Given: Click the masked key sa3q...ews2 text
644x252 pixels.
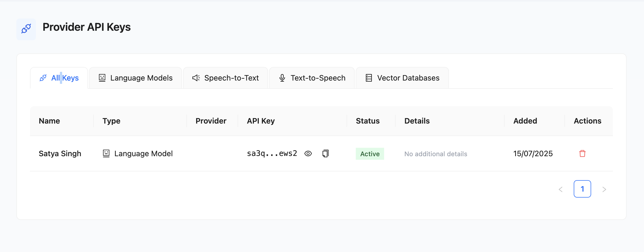Looking at the screenshot, I should click(272, 153).
